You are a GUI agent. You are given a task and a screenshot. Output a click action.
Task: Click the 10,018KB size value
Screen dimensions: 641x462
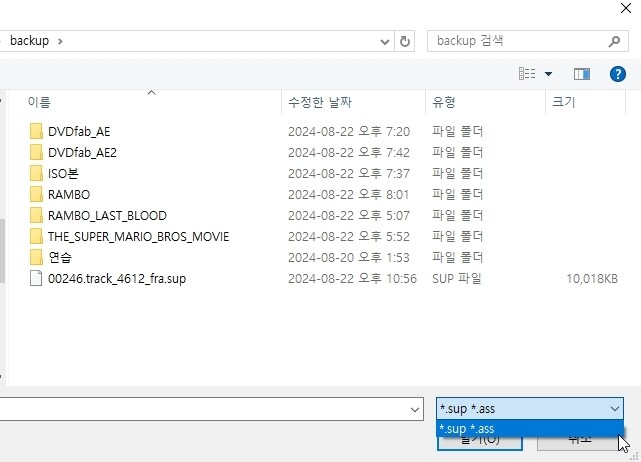point(592,279)
